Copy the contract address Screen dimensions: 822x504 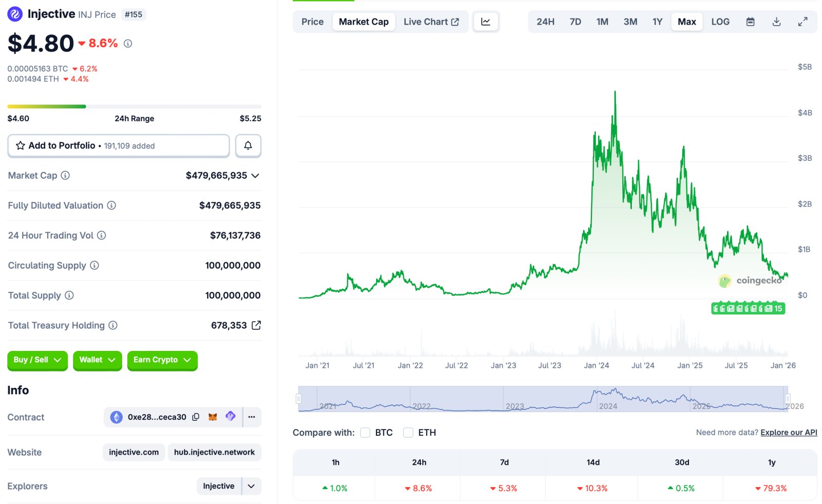click(196, 417)
